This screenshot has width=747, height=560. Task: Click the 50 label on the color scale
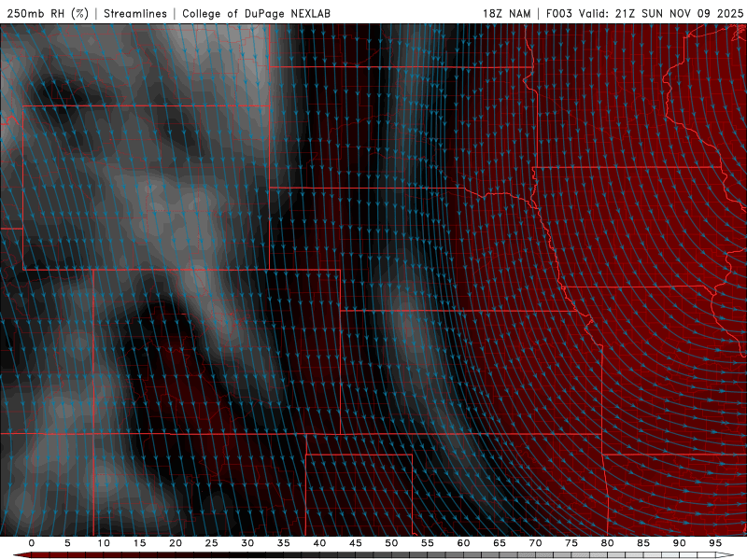391,543
